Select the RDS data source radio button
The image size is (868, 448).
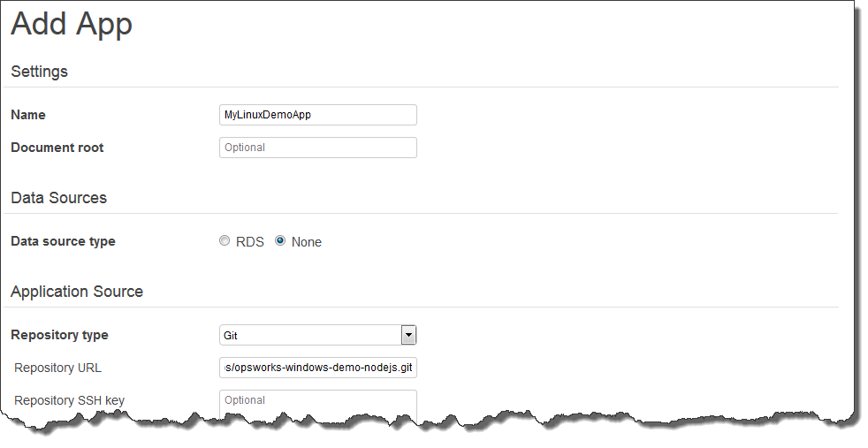[x=225, y=240]
